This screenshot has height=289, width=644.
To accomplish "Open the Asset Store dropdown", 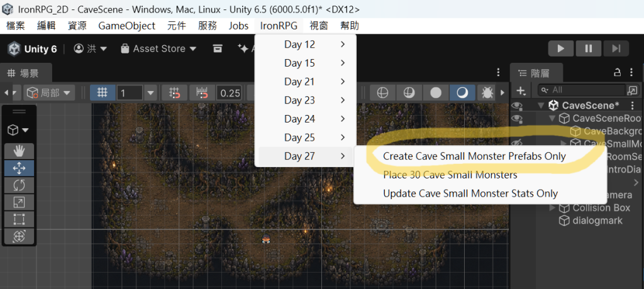I will (x=158, y=49).
